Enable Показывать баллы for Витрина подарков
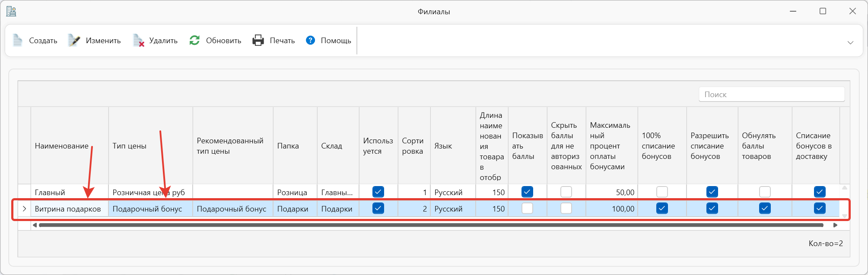 tap(527, 209)
